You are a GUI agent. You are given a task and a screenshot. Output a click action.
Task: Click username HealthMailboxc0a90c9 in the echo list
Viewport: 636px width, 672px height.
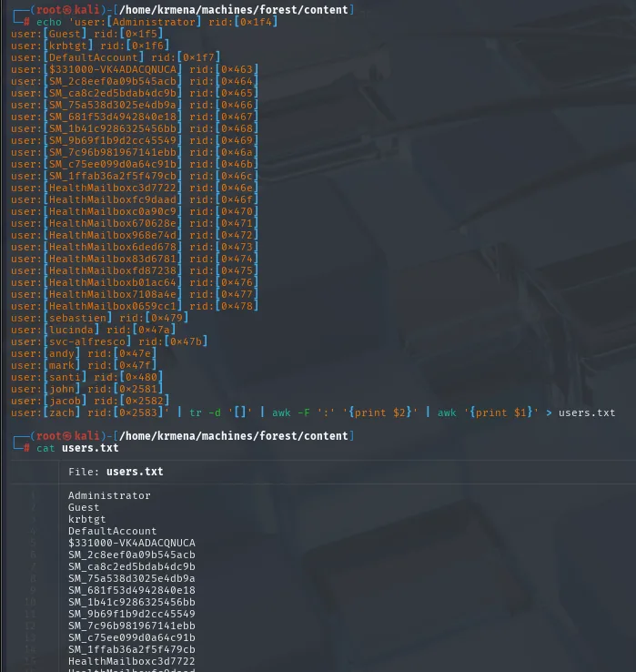(113, 211)
